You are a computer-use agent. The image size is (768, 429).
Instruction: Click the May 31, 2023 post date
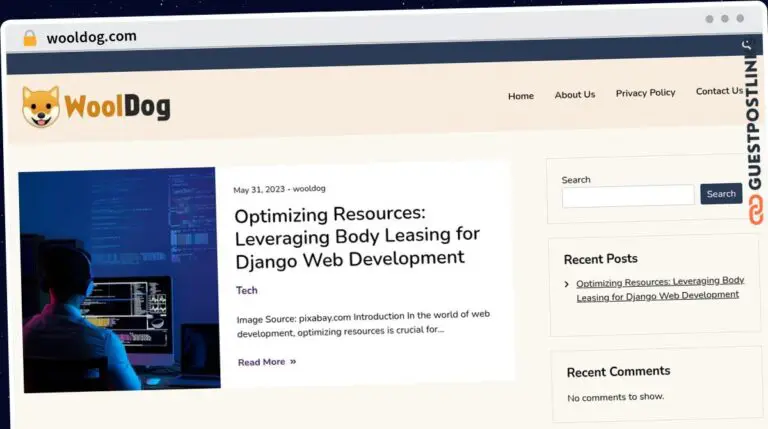[x=258, y=189]
